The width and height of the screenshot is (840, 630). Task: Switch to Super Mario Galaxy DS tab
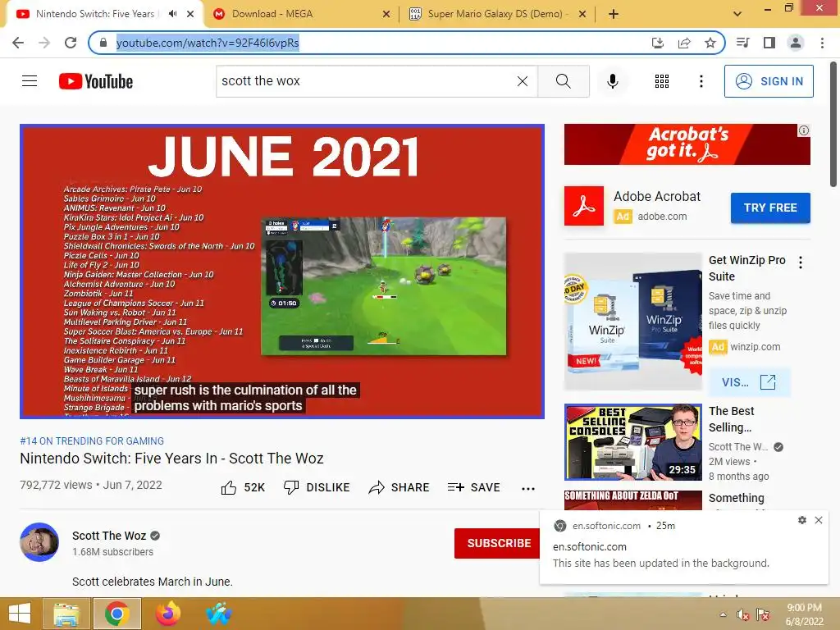[496, 14]
